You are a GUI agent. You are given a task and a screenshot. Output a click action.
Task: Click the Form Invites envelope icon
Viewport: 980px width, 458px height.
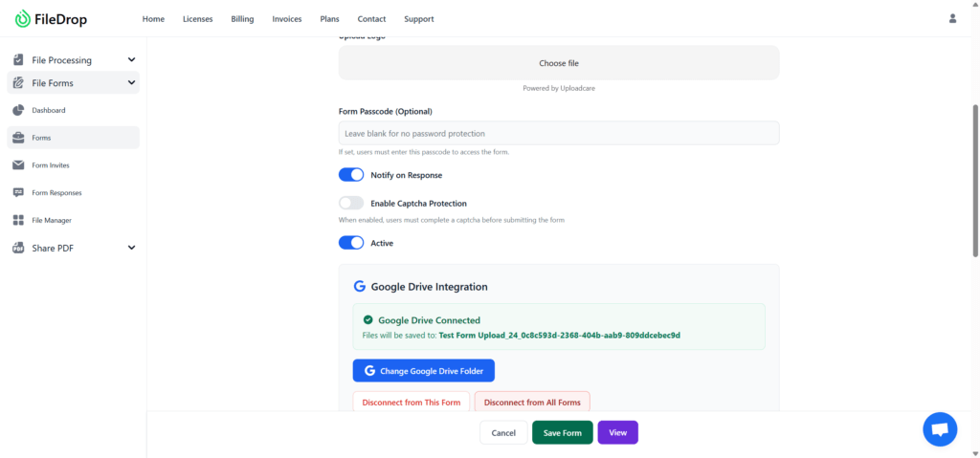point(18,165)
